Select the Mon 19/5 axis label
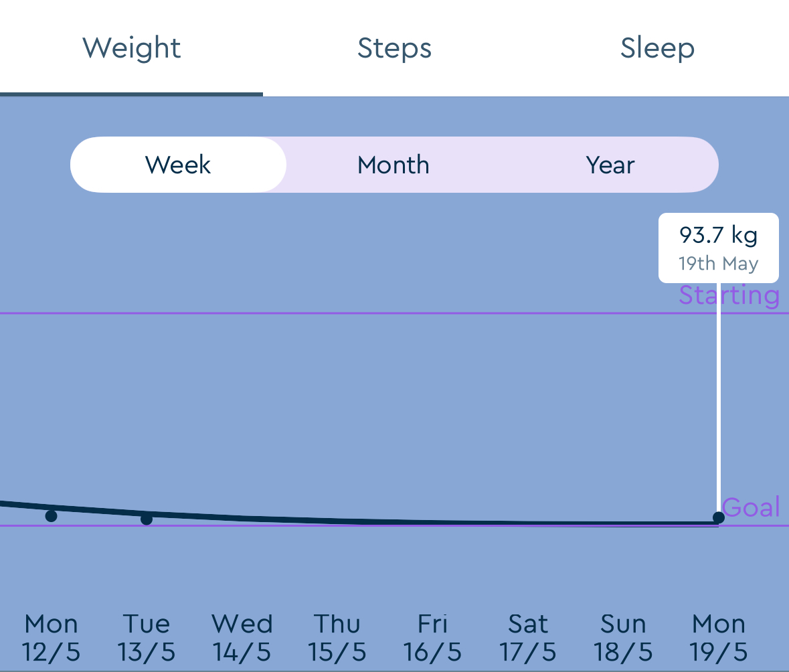 tap(719, 637)
